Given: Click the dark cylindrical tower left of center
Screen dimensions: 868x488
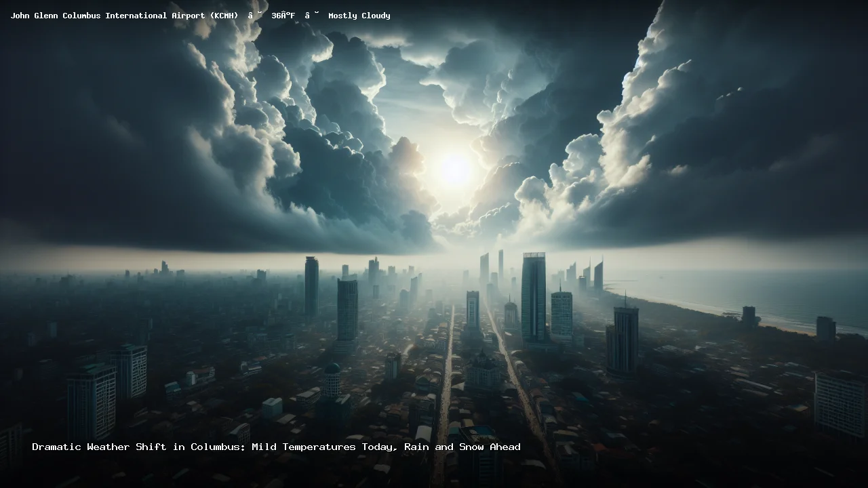Looking at the screenshot, I should tap(311, 285).
